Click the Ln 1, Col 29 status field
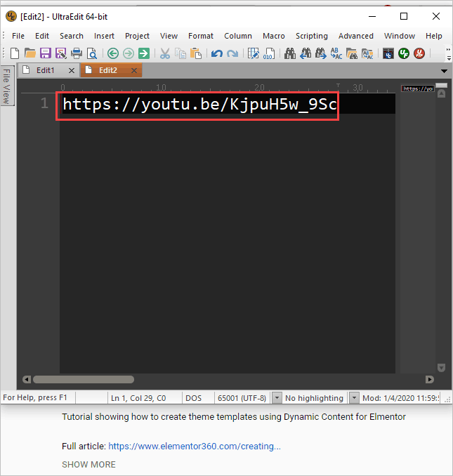 click(138, 398)
